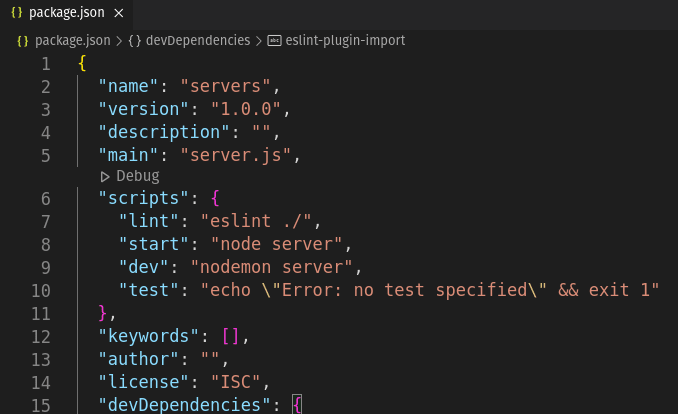Click line number 1 in gutter
The image size is (678, 414).
pos(46,64)
